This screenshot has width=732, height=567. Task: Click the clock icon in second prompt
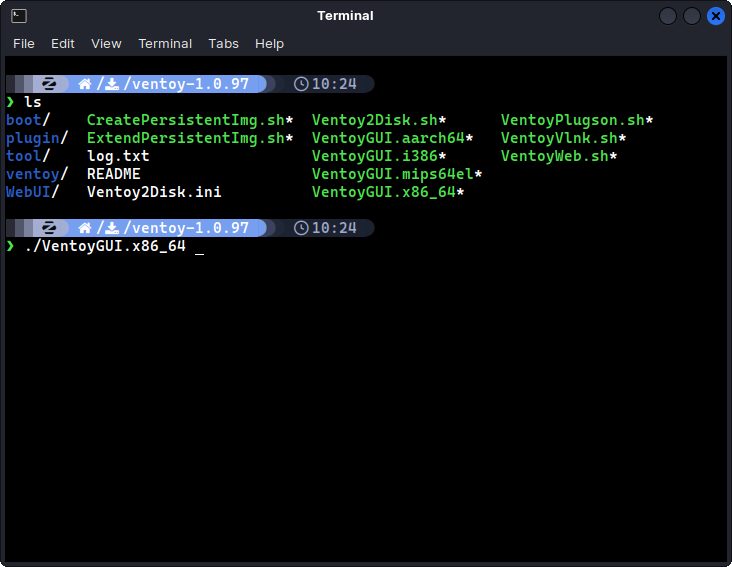(x=301, y=228)
